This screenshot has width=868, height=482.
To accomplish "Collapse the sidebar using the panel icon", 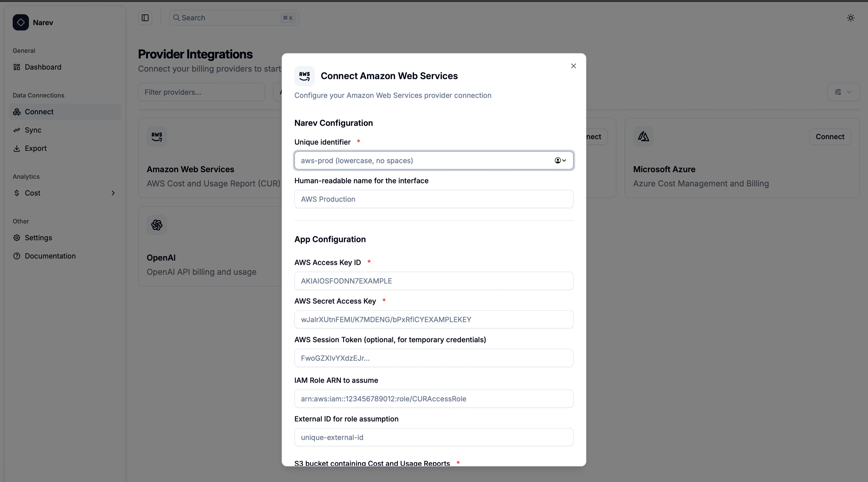I will (x=145, y=18).
